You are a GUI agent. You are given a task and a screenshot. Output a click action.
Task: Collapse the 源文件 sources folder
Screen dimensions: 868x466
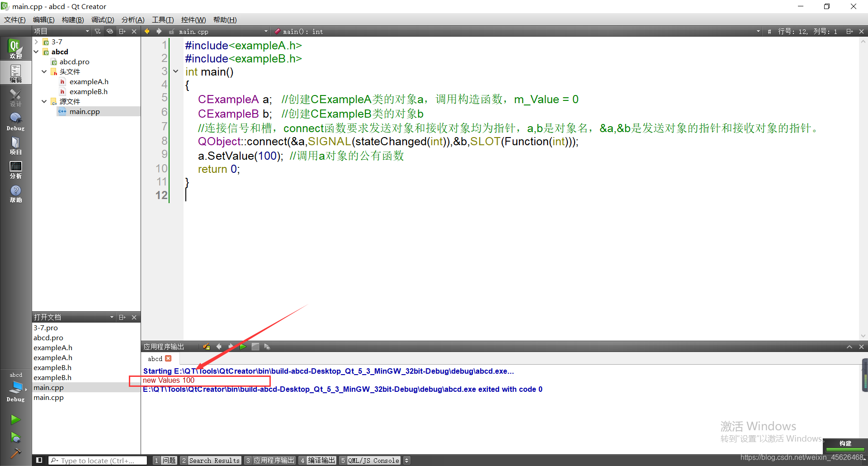(x=44, y=101)
